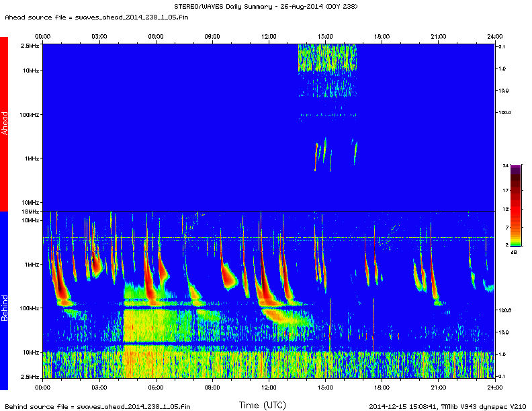Viewport: 532px width, 411px height.
Task: Click the 10kHz label on the Behind panel axis
Action: click(x=31, y=353)
